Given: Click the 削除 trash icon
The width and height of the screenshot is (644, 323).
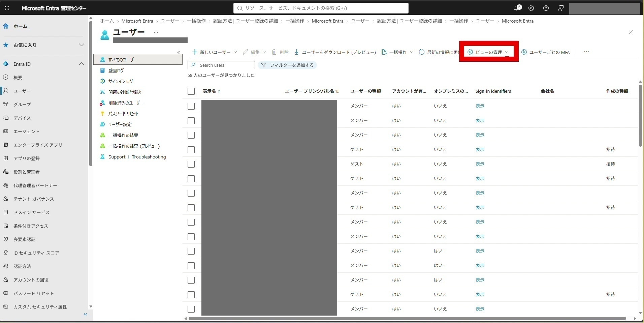Looking at the screenshot, I should click(274, 52).
